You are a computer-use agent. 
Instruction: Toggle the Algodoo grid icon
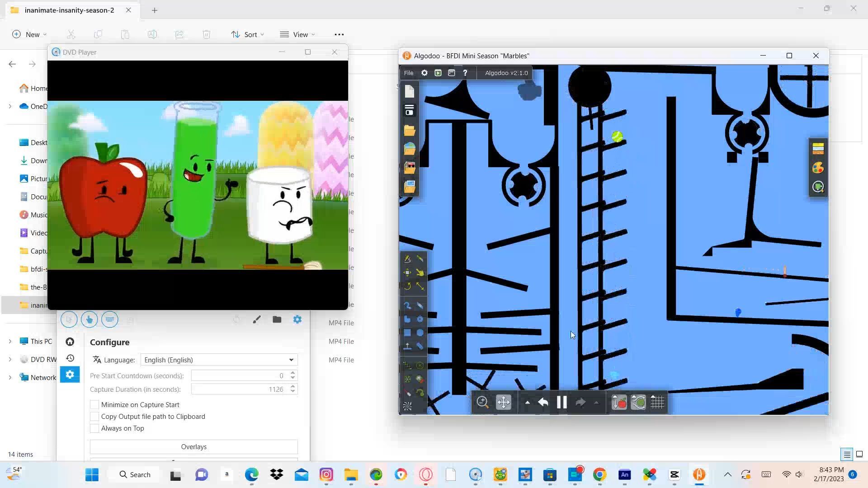click(x=657, y=402)
